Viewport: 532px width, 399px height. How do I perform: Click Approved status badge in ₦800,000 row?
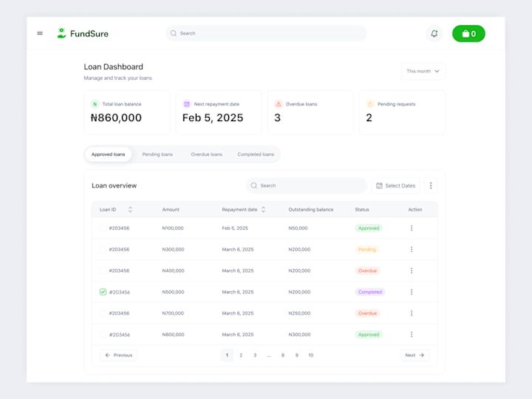click(369, 335)
